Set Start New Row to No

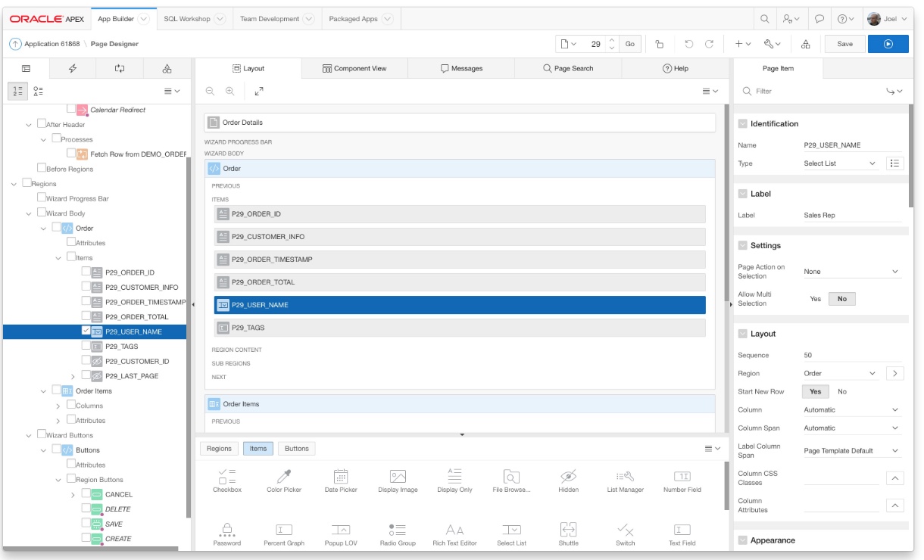tap(841, 392)
